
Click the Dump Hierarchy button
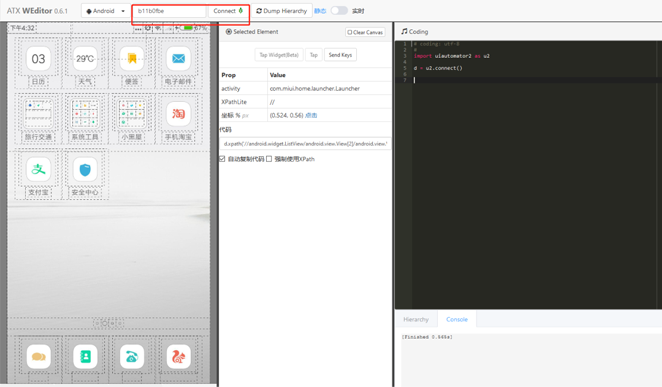(282, 11)
